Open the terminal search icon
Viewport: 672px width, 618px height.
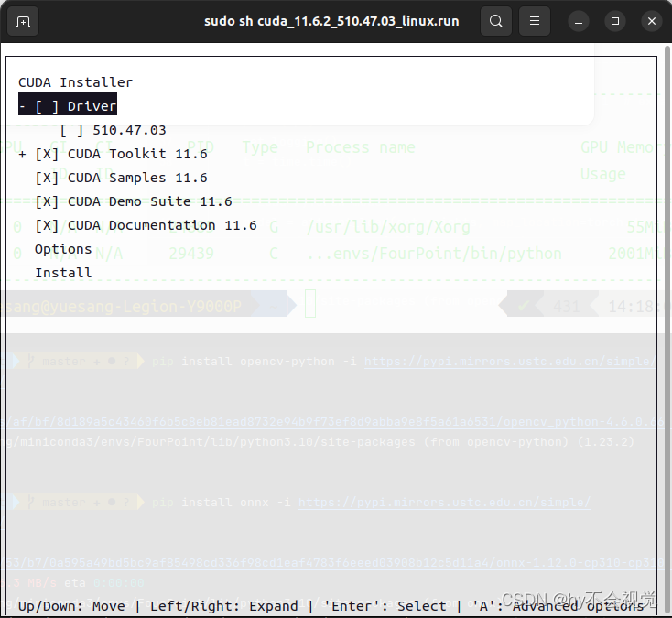point(496,21)
